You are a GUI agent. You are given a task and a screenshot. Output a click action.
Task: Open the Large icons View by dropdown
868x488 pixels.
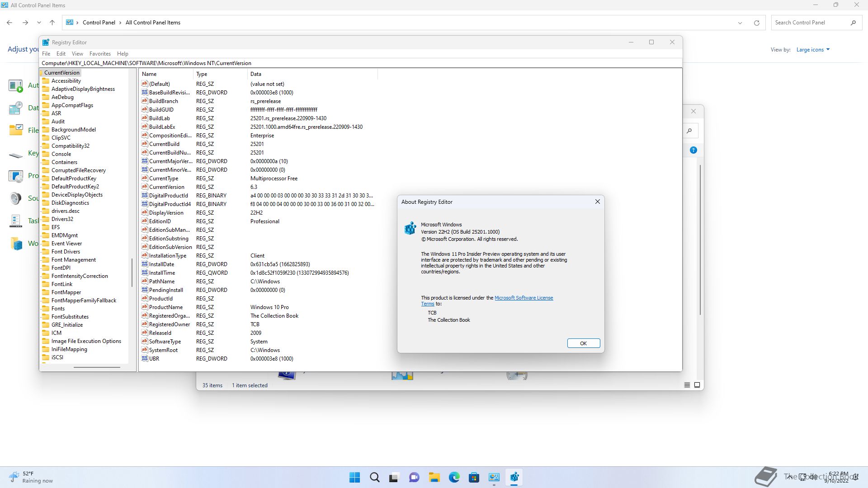click(x=813, y=50)
